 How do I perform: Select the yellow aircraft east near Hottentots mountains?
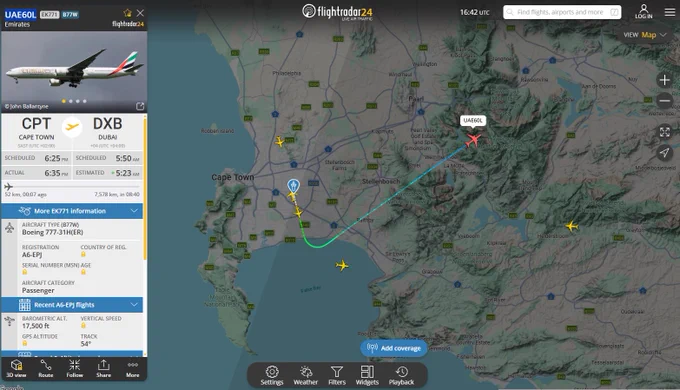[572, 226]
